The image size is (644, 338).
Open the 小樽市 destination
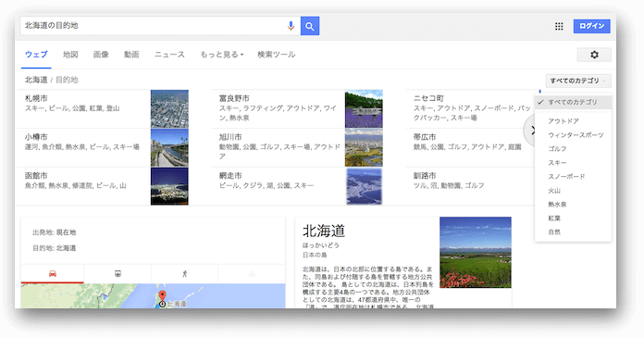[36, 137]
